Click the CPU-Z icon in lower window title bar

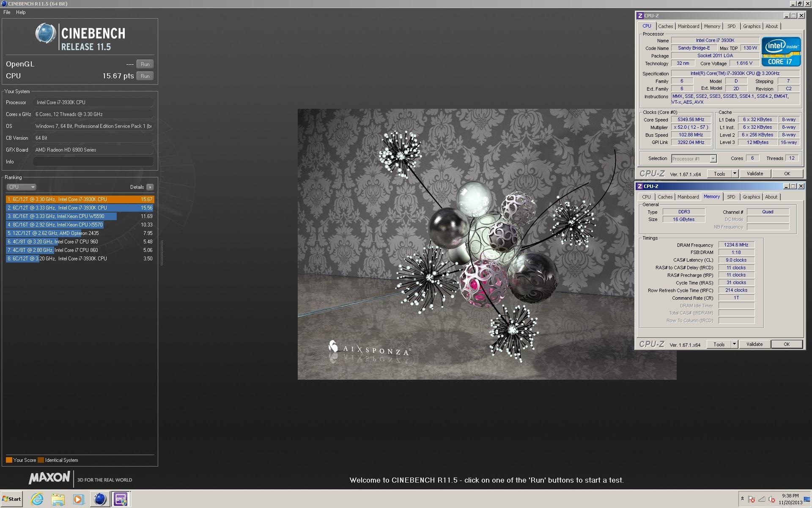[x=640, y=186]
